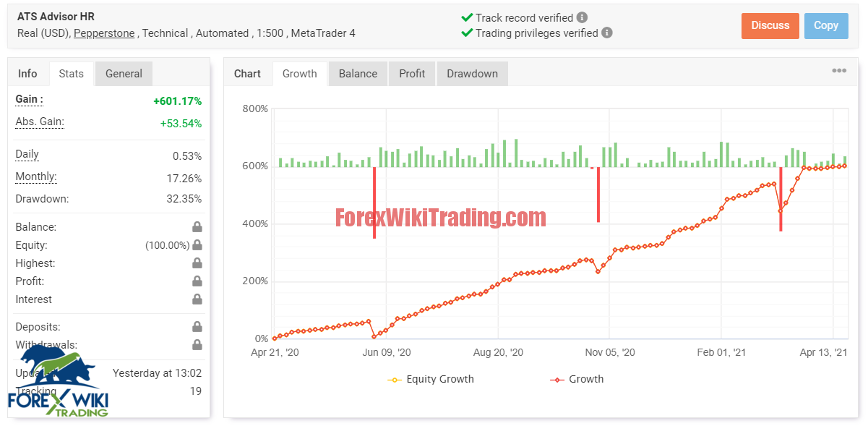Click green checkmark next to Track record verified
This screenshot has width=868, height=426.
tap(467, 17)
